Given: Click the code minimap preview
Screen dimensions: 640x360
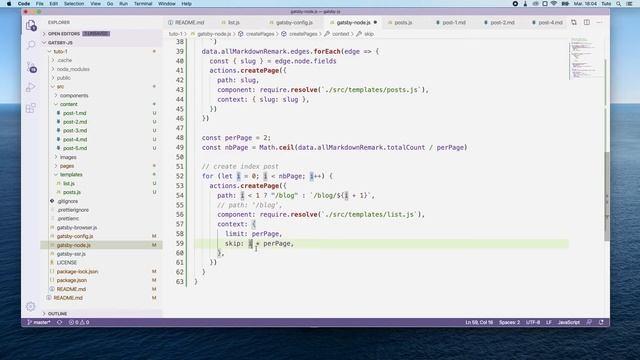Looking at the screenshot, I should pyautogui.click(x=585, y=58).
